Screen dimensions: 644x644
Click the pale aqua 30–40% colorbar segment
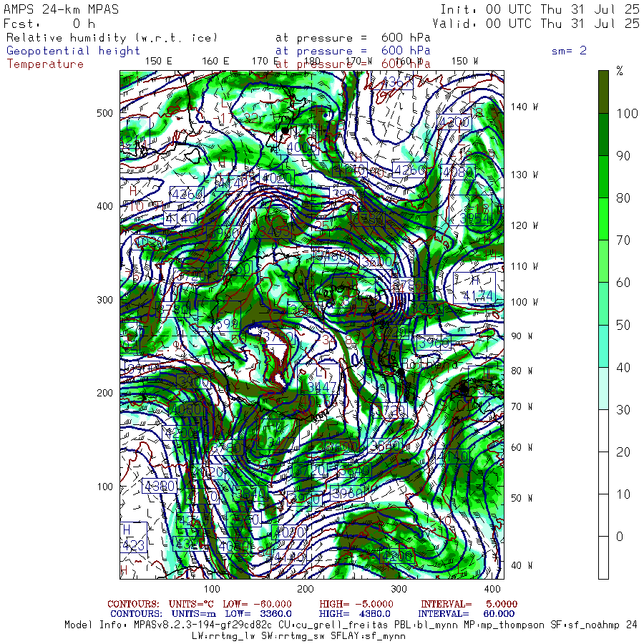click(x=603, y=388)
